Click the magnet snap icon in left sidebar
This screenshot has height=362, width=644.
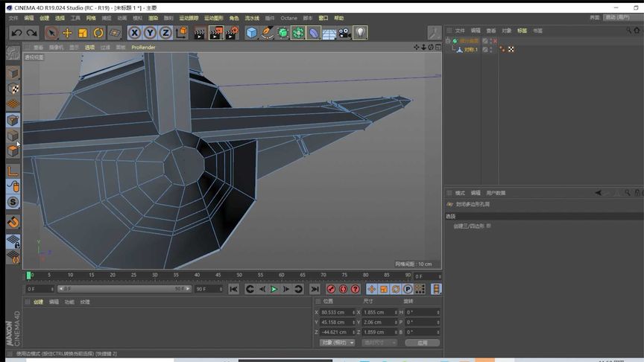(x=13, y=222)
